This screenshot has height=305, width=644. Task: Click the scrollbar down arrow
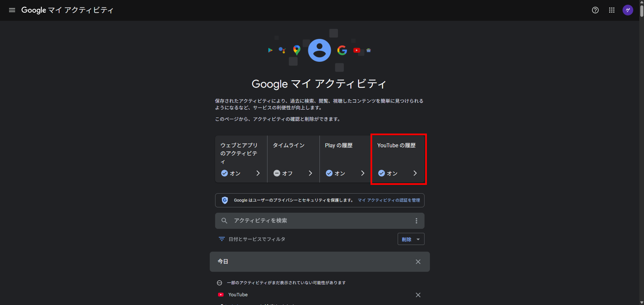click(x=641, y=302)
